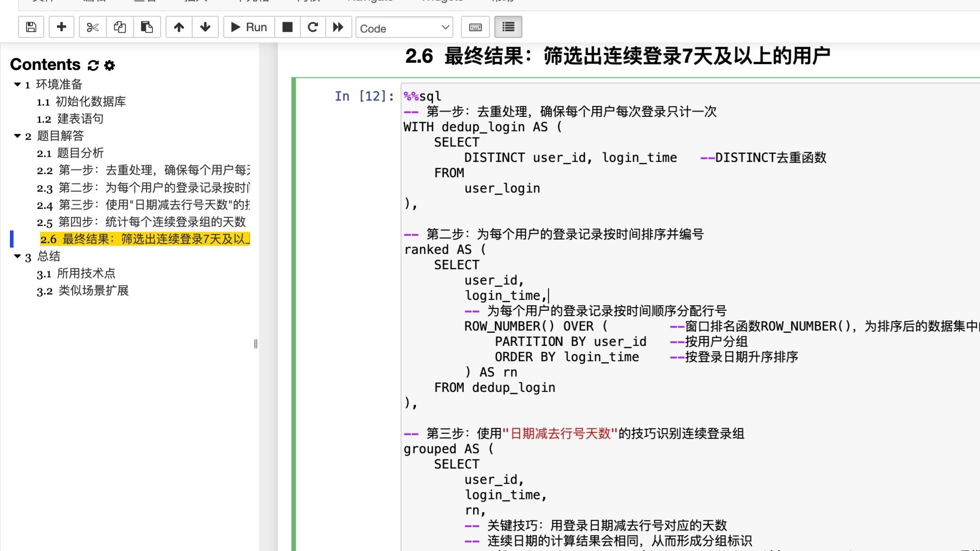Move the cell up with the arrow icon
The image size is (980, 551).
coord(179,27)
